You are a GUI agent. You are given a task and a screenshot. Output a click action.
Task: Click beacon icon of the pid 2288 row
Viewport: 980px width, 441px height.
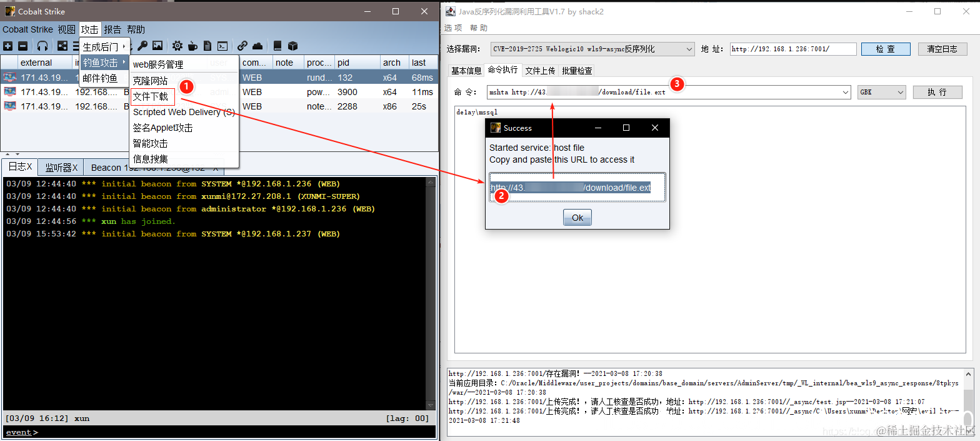coord(9,106)
